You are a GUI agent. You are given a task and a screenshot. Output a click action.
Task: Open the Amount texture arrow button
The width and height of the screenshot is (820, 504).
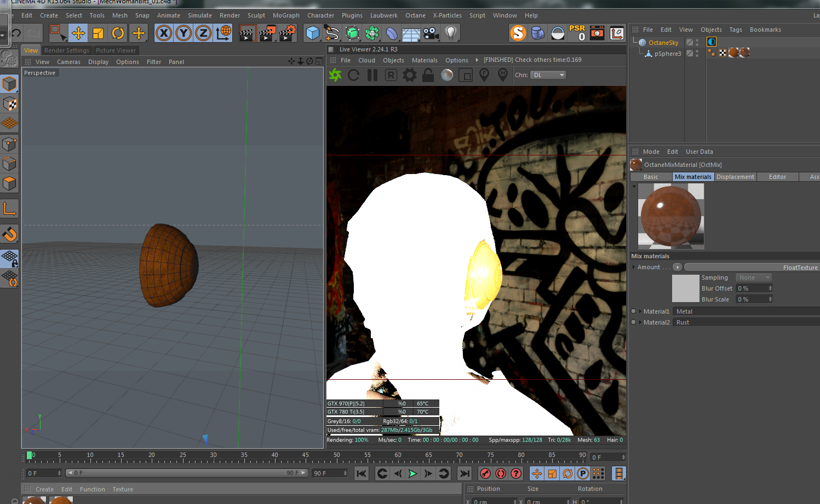678,267
